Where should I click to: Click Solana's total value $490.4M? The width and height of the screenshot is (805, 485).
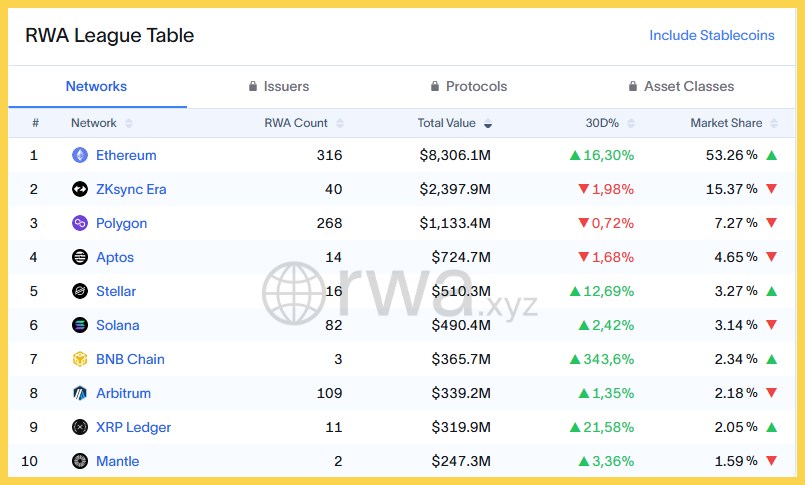pyautogui.click(x=461, y=325)
